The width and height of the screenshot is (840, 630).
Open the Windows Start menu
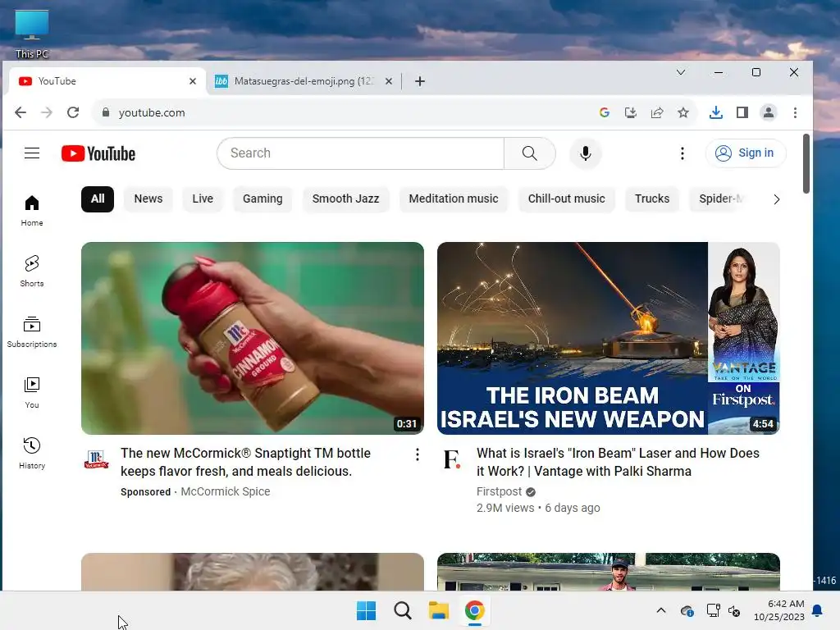click(367, 610)
